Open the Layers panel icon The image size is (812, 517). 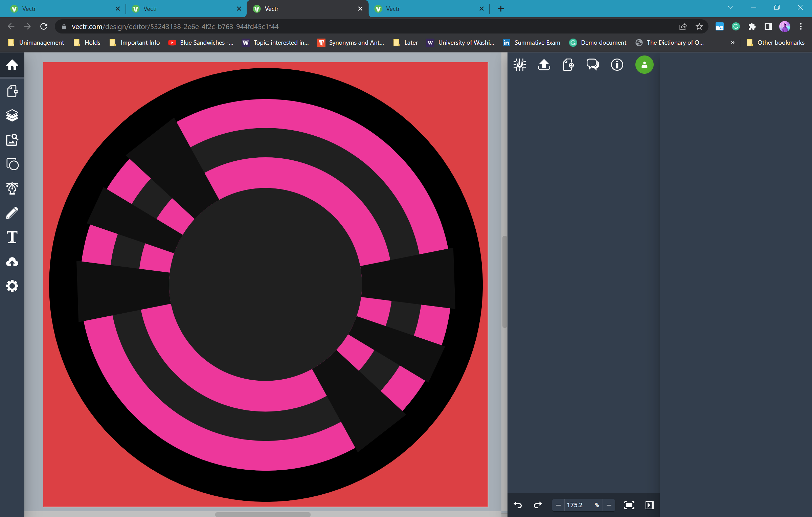point(12,115)
